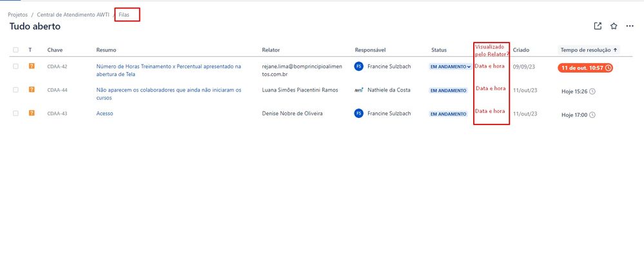This screenshot has width=644, height=254.
Task: Open key CDAA-43
Action: coord(57,113)
